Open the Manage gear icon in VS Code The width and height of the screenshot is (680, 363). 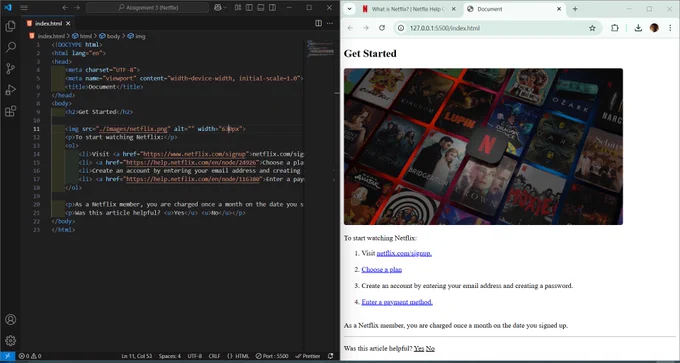tap(10, 340)
